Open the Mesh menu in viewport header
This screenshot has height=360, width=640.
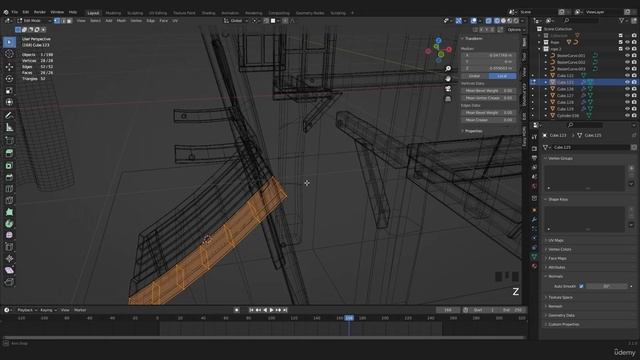click(121, 20)
